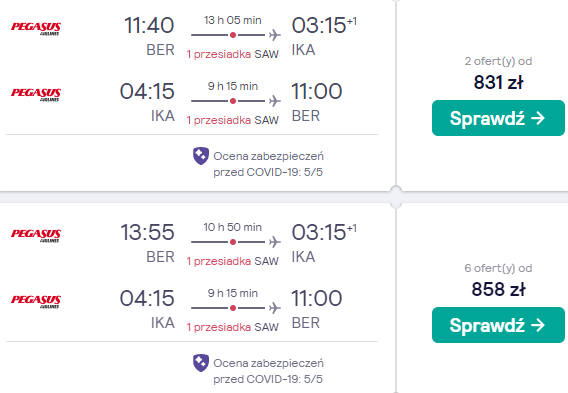568x393 pixels.
Task: Click COVID-19 safety shield icon in second offer
Action: coord(201,363)
